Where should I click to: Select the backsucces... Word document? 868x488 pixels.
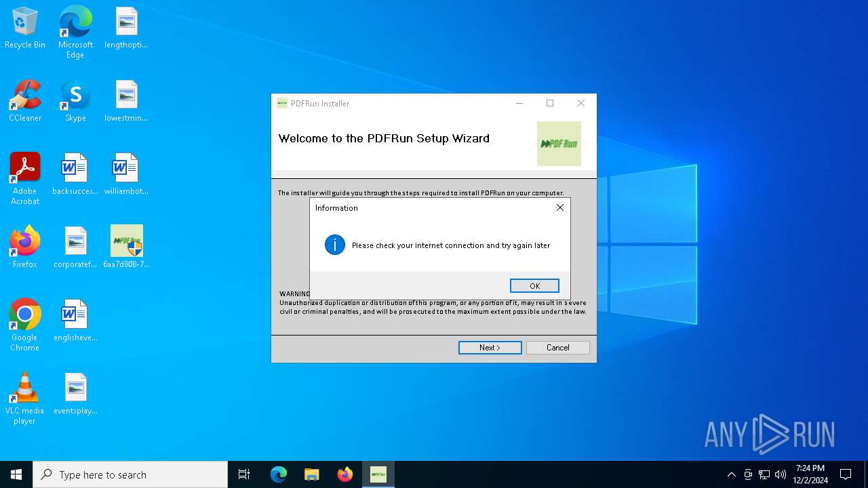(x=75, y=175)
